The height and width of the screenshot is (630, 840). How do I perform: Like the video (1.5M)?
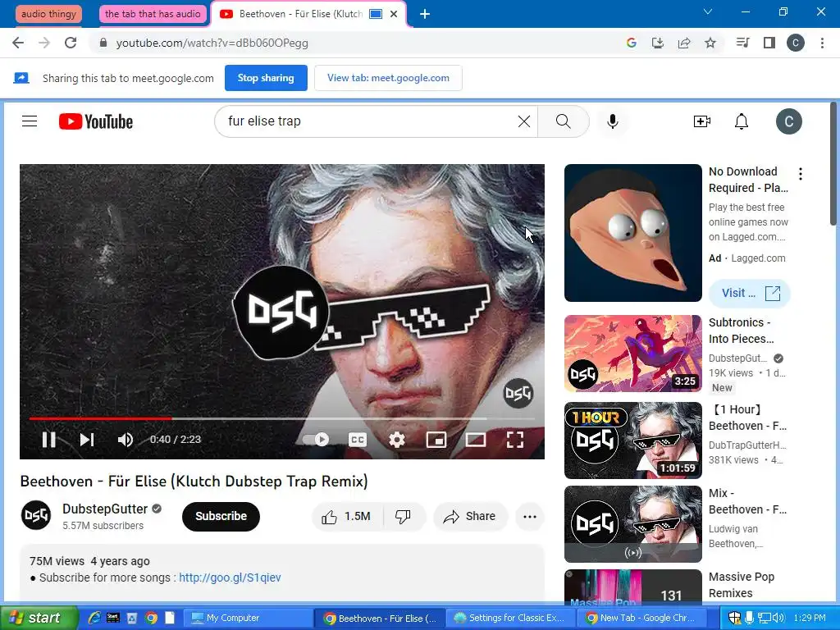click(347, 517)
